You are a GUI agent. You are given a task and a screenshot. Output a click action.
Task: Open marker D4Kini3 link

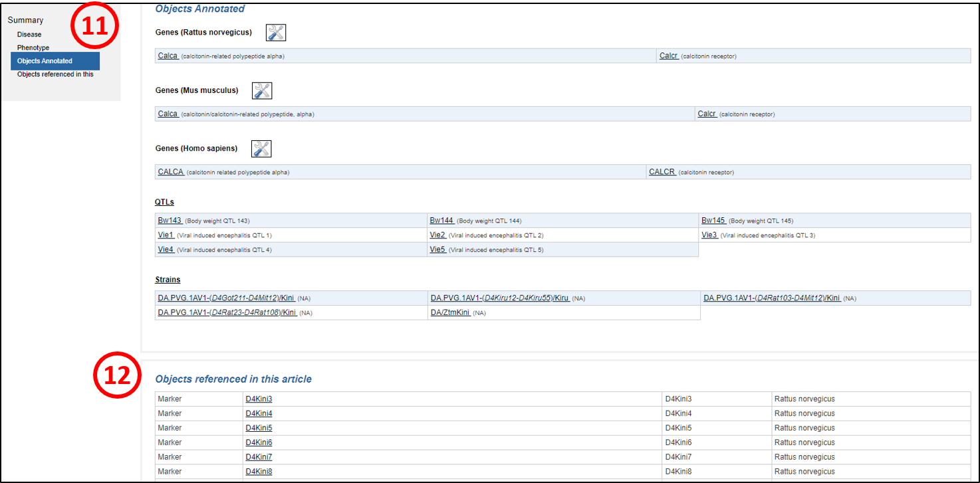[259, 399]
